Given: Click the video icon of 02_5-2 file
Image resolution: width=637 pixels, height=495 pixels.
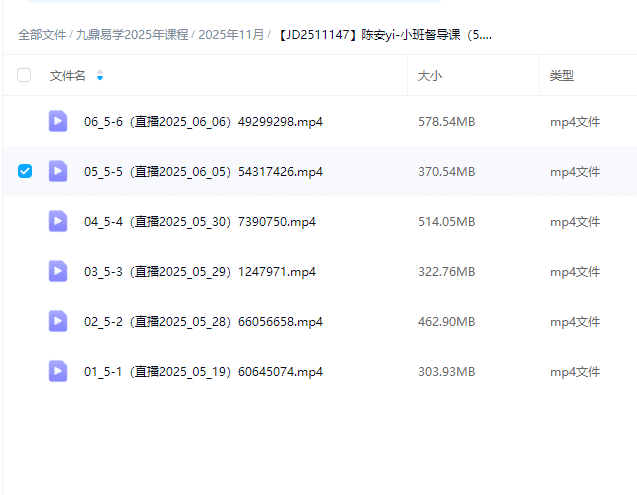Looking at the screenshot, I should click(x=58, y=321).
